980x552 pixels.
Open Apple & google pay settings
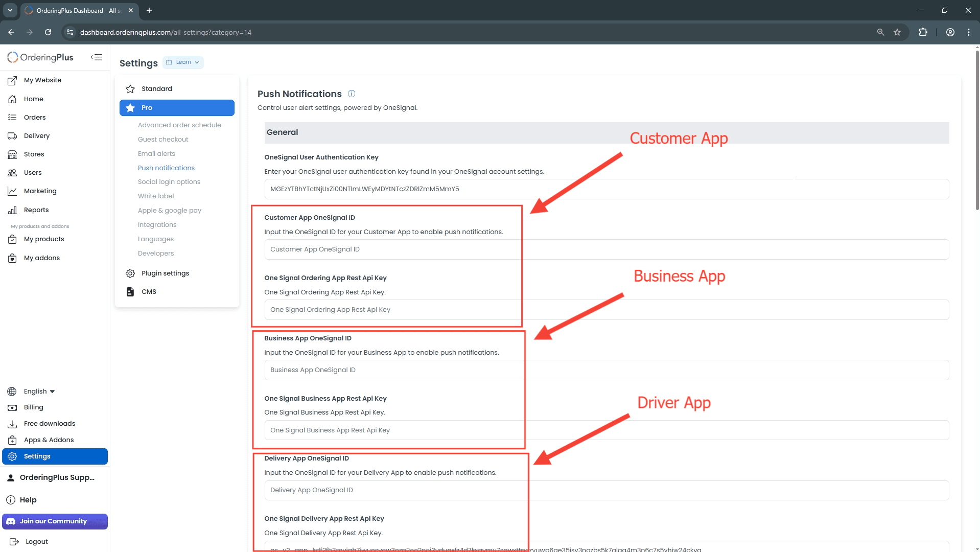coord(170,211)
